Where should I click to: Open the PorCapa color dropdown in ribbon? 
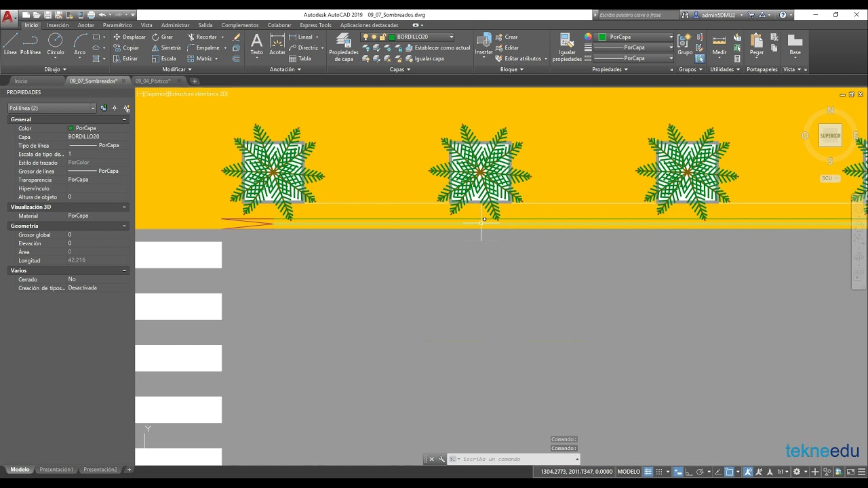click(x=671, y=37)
